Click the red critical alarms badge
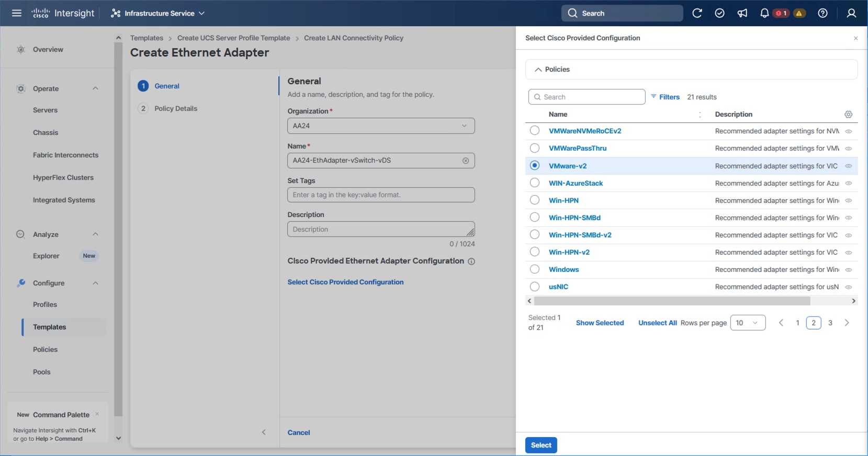This screenshot has width=868, height=456. click(782, 13)
